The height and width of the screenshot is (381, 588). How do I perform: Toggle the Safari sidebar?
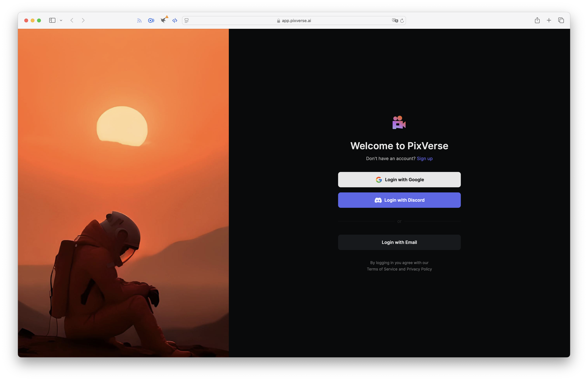(x=52, y=20)
